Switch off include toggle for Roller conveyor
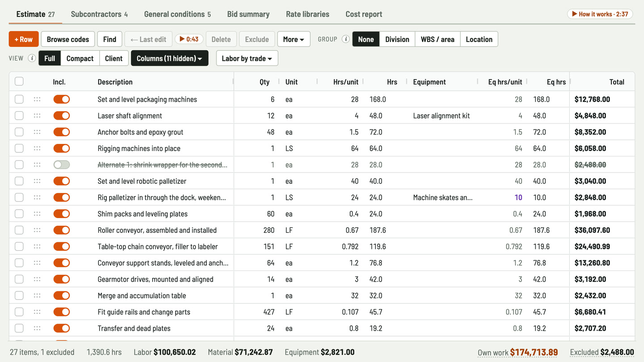This screenshot has height=362, width=644. coord(62,230)
